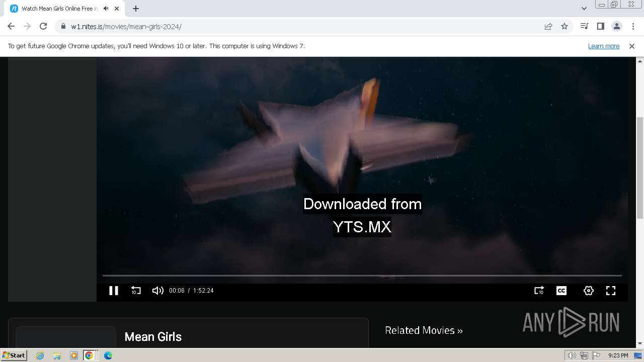Mute the video player volume
The image size is (644, 362).
(x=158, y=291)
